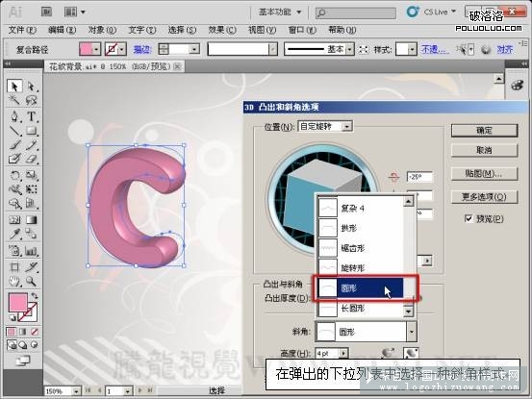Image resolution: width=532 pixels, height=399 pixels.
Task: Select the Zoom magnifier tool
Action: point(31,281)
